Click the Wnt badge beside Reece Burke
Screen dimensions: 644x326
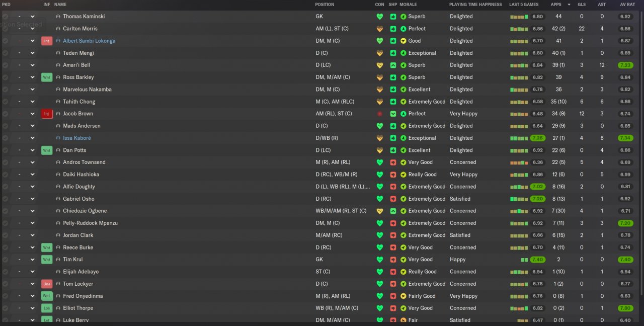[x=47, y=248]
